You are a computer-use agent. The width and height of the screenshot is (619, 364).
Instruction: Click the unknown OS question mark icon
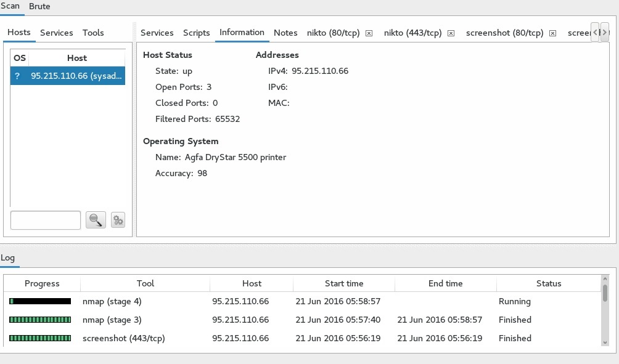point(17,76)
